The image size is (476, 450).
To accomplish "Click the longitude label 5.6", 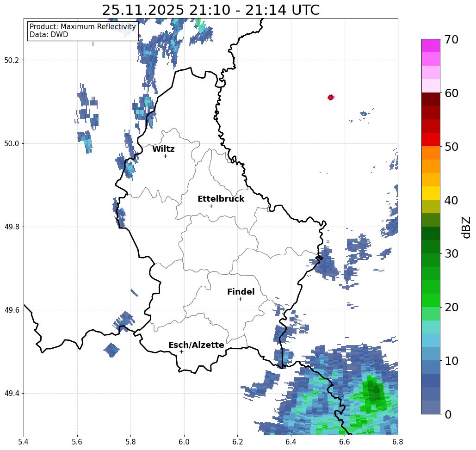I will click(77, 442).
